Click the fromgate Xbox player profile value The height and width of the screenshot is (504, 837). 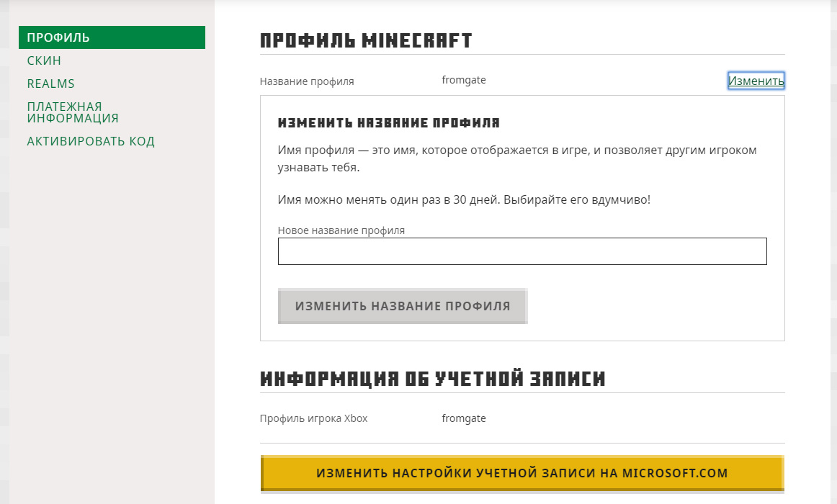pyautogui.click(x=464, y=418)
